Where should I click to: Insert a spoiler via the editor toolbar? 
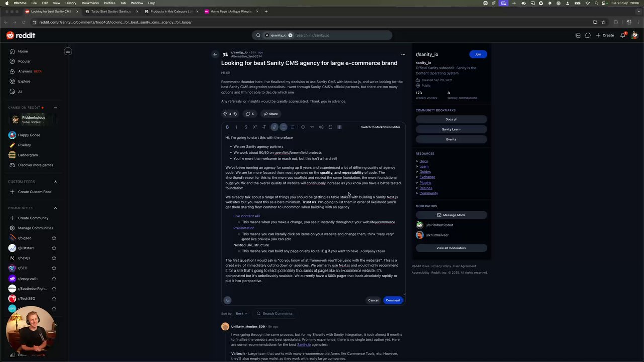pos(303,127)
